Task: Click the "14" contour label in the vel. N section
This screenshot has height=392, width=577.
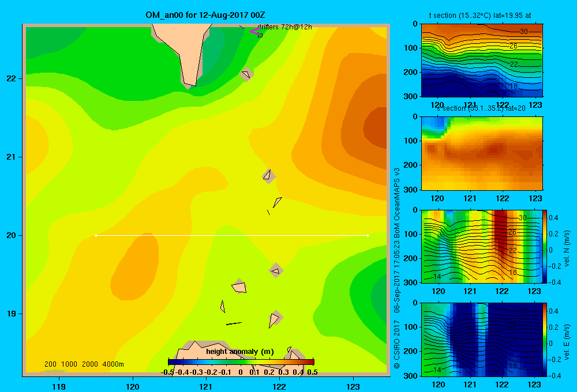Action: pos(437,277)
